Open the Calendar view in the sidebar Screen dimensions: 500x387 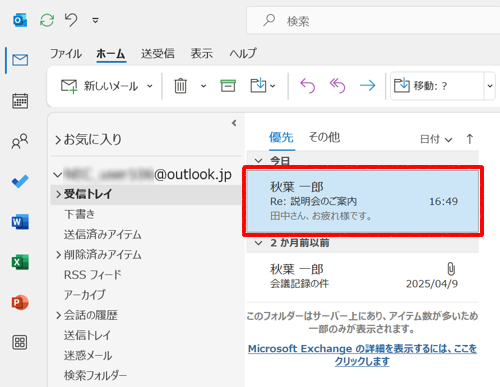[x=20, y=101]
